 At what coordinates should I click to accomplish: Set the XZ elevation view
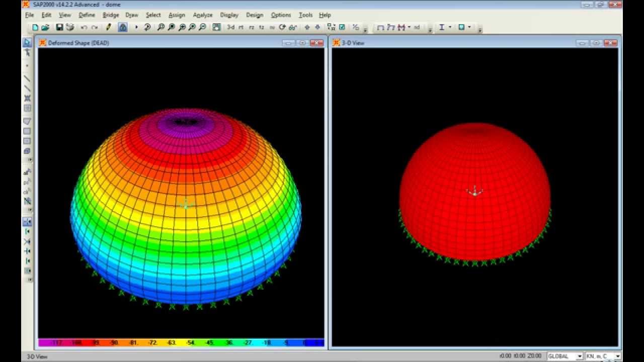252,28
